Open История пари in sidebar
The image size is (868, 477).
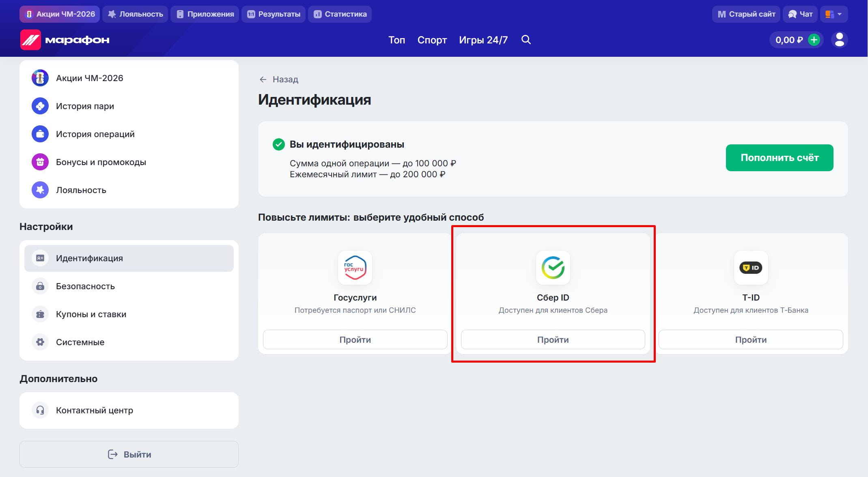(129, 106)
